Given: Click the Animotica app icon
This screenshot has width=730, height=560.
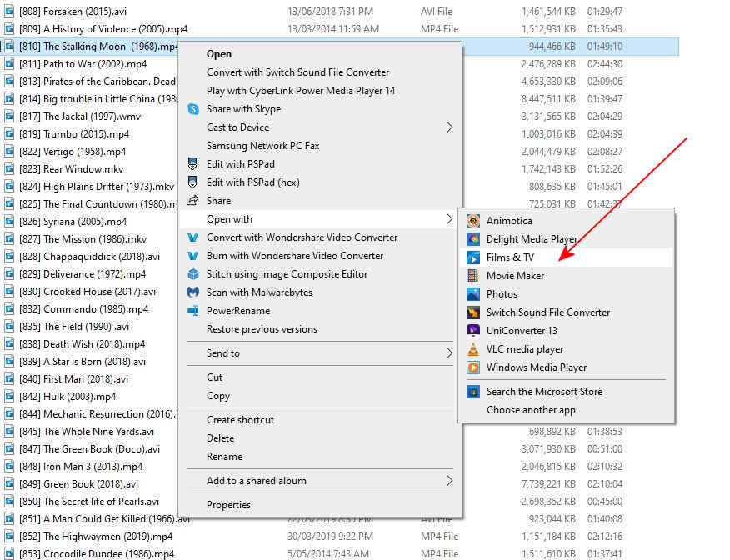Looking at the screenshot, I should pos(473,221).
